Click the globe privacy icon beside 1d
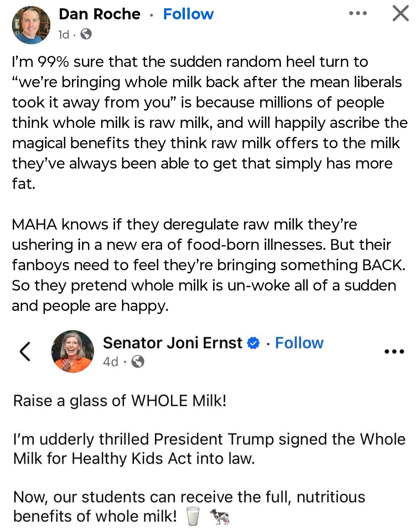The width and height of the screenshot is (420, 528). (86, 34)
